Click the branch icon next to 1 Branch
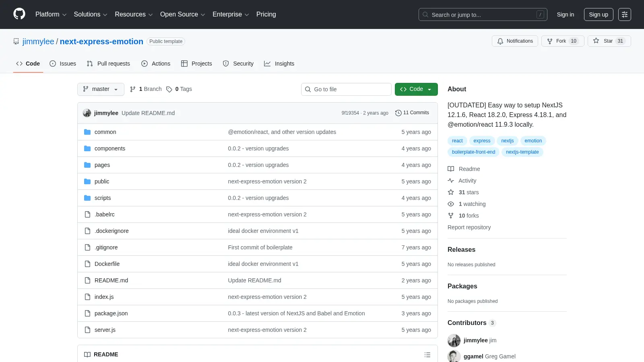Screen dimensions: 644x362 tap(133, 89)
